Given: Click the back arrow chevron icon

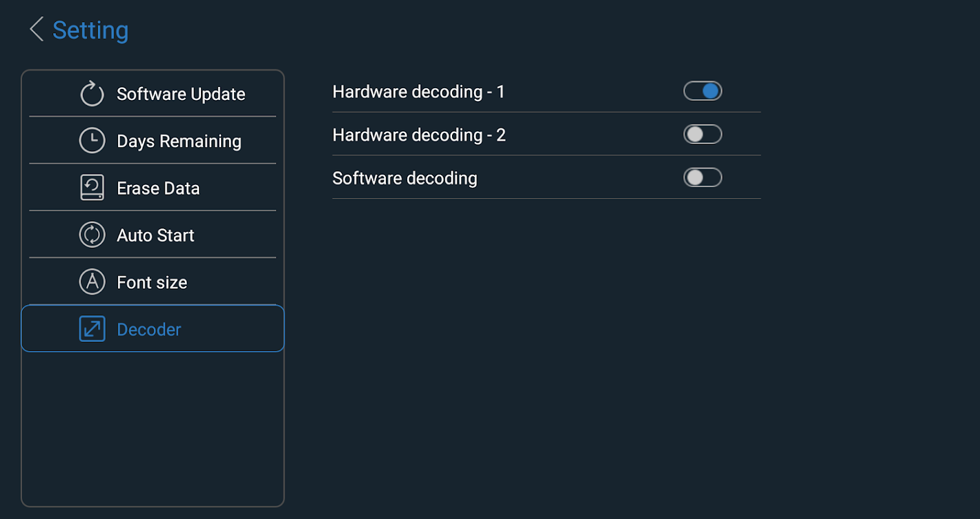Looking at the screenshot, I should point(37,30).
